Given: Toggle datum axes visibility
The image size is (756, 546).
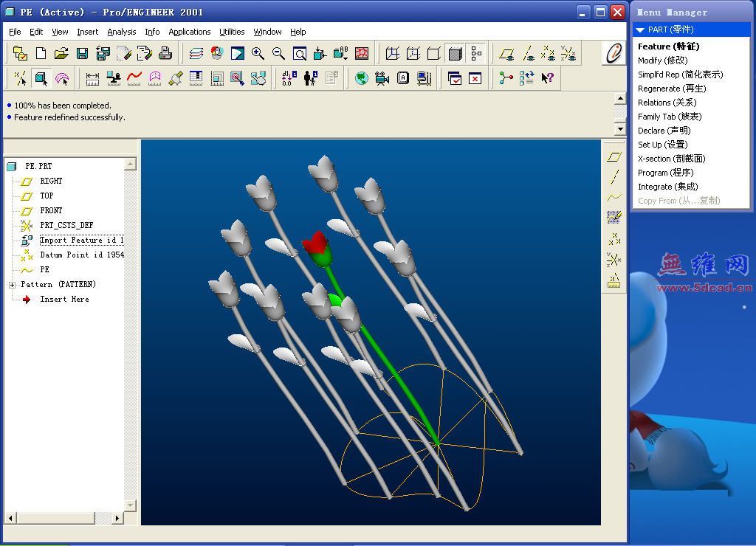Looking at the screenshot, I should pyautogui.click(x=528, y=54).
